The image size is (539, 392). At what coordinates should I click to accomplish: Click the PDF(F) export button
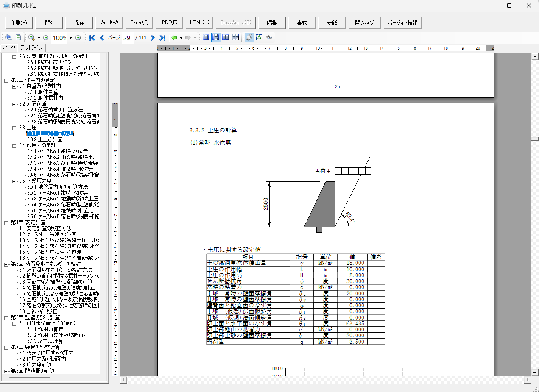[170, 22]
